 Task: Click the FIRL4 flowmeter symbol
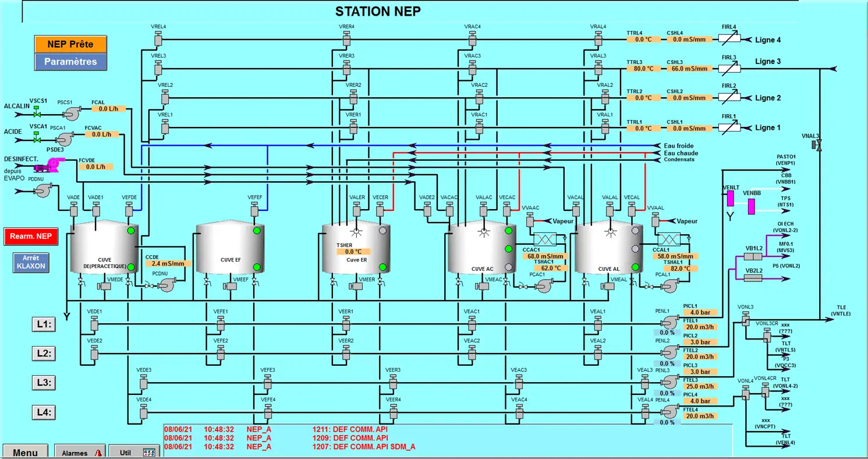(x=729, y=38)
